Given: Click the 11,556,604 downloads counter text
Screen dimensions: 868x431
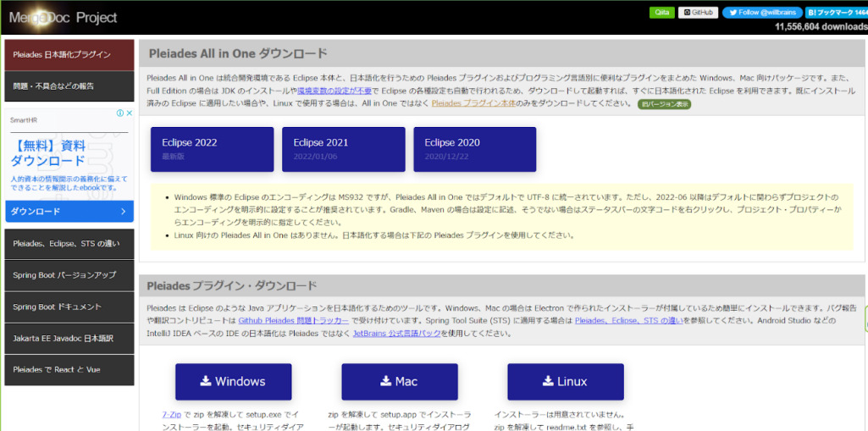Looking at the screenshot, I should (821, 26).
